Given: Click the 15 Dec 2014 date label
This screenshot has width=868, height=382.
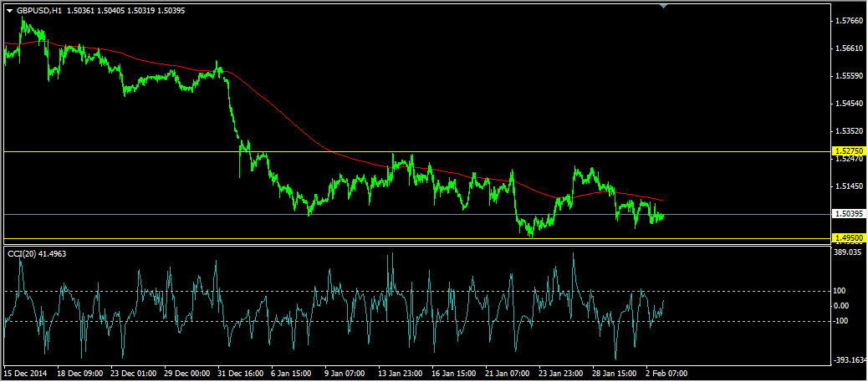Looking at the screenshot, I should tap(27, 374).
